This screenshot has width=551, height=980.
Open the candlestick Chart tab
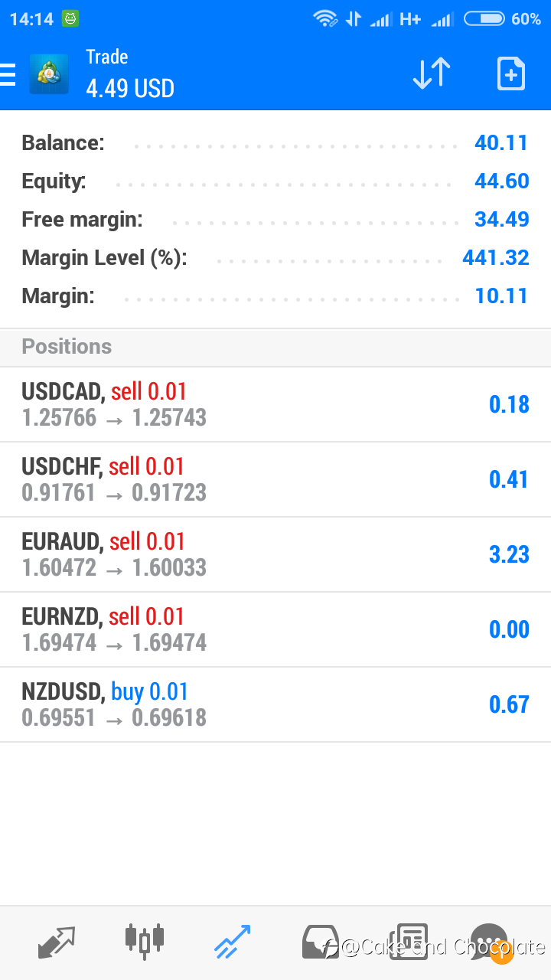144,940
